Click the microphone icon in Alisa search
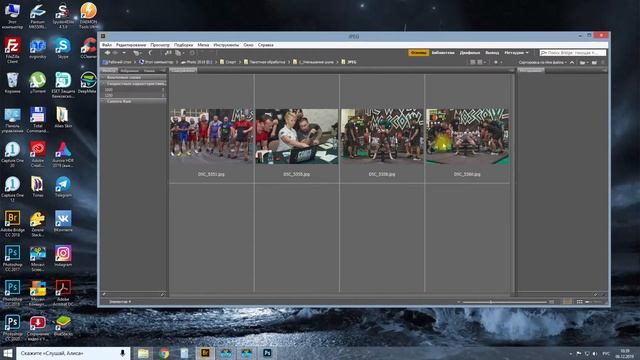The height and width of the screenshot is (360, 640). coord(122,353)
